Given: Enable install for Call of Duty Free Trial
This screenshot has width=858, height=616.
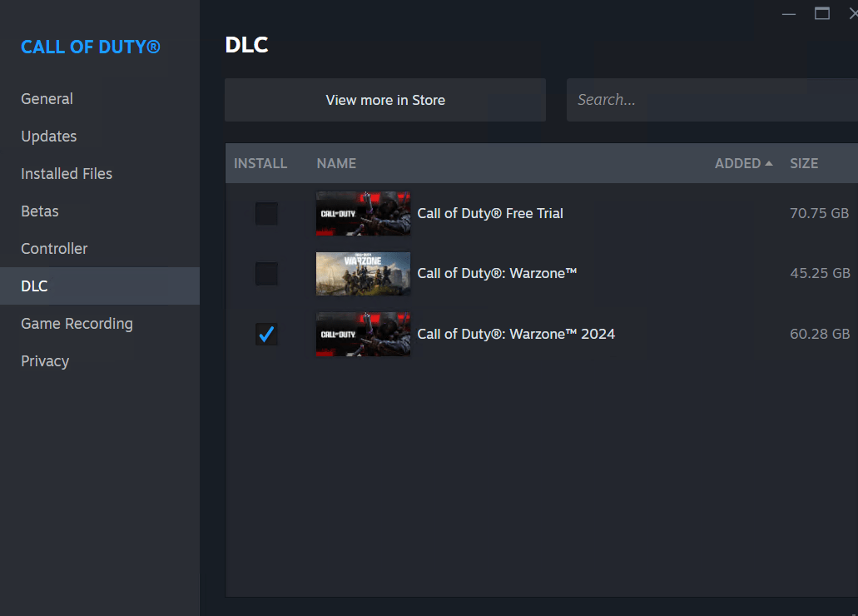Looking at the screenshot, I should (x=266, y=214).
